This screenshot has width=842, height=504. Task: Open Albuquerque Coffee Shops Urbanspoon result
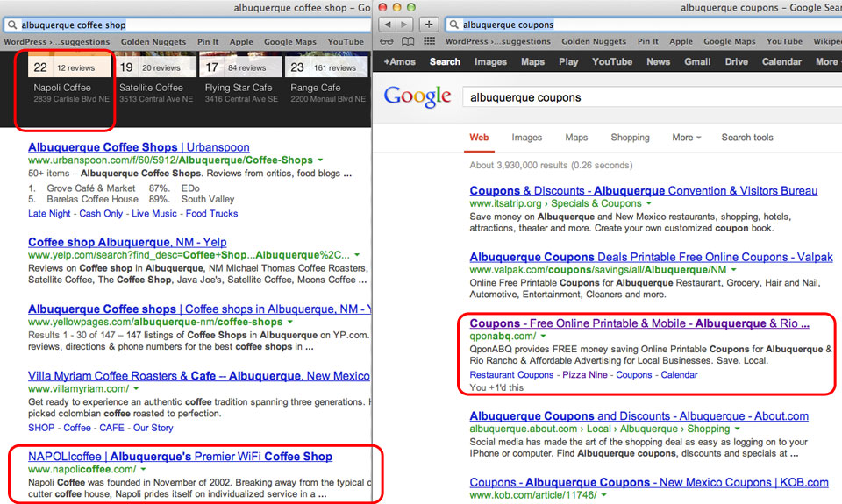tap(139, 147)
